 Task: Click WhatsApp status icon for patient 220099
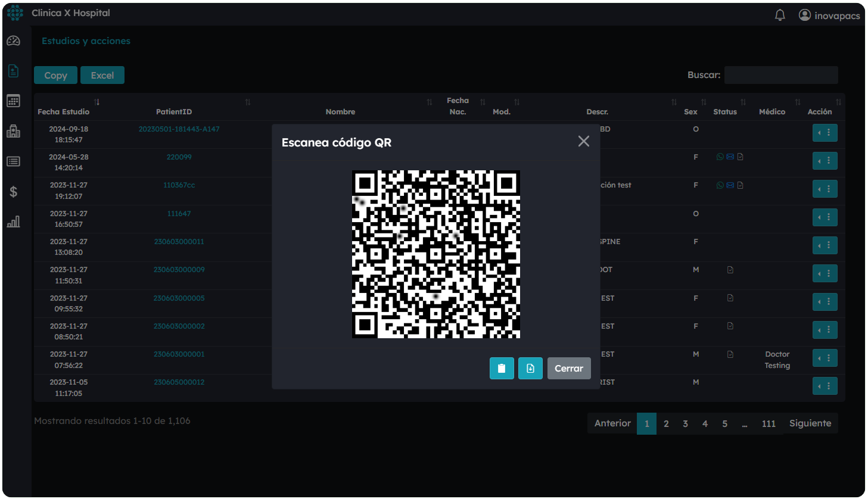point(720,157)
